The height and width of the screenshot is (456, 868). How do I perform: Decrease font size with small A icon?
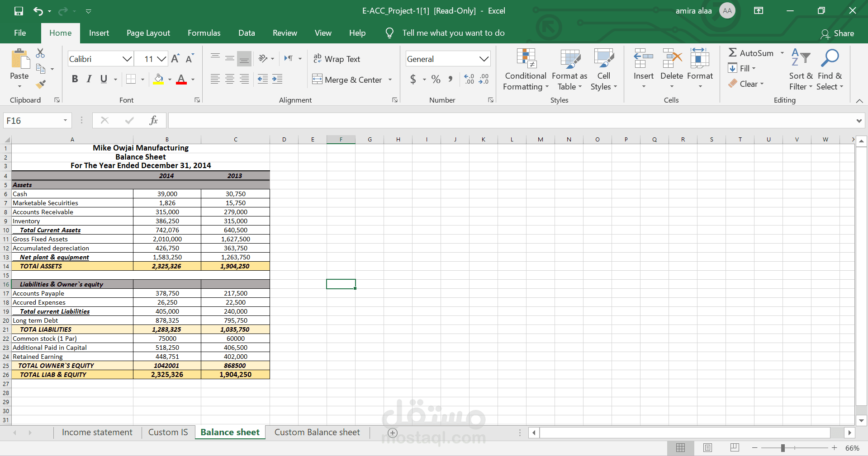click(x=190, y=59)
